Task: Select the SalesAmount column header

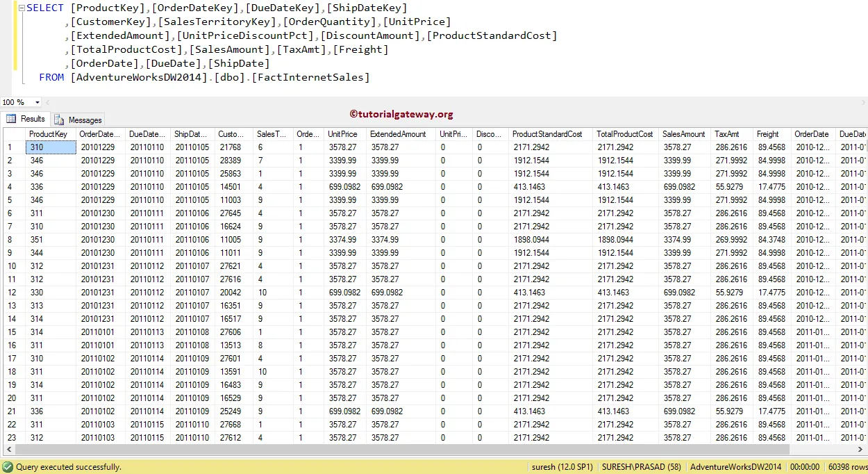Action: coord(684,134)
